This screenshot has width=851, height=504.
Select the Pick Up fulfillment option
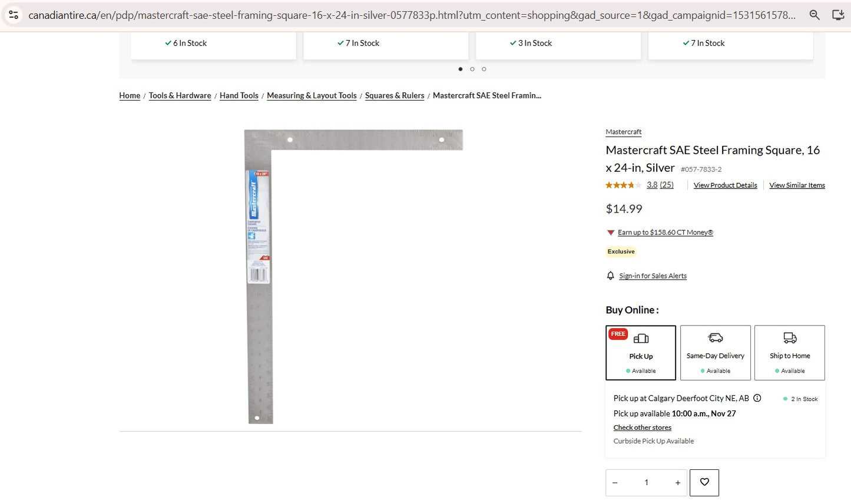641,353
